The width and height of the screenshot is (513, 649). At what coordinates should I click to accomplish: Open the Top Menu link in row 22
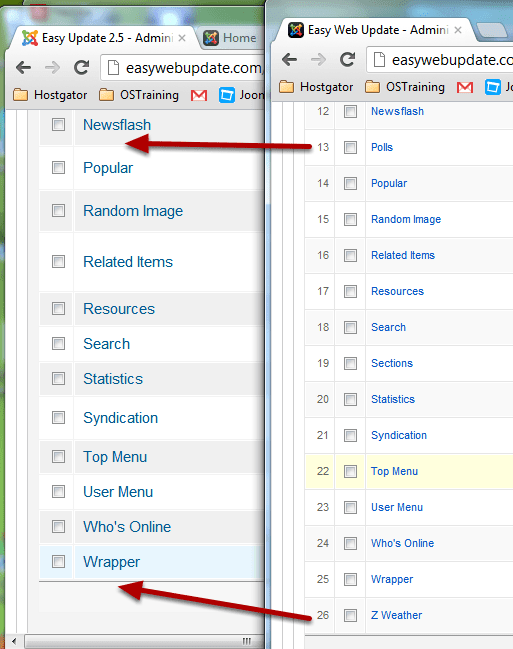[x=394, y=471]
